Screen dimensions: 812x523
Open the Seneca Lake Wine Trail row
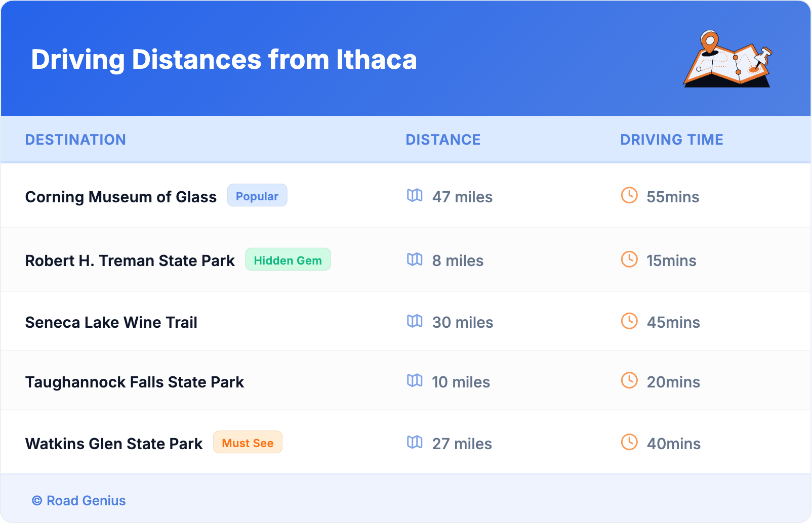click(111, 322)
